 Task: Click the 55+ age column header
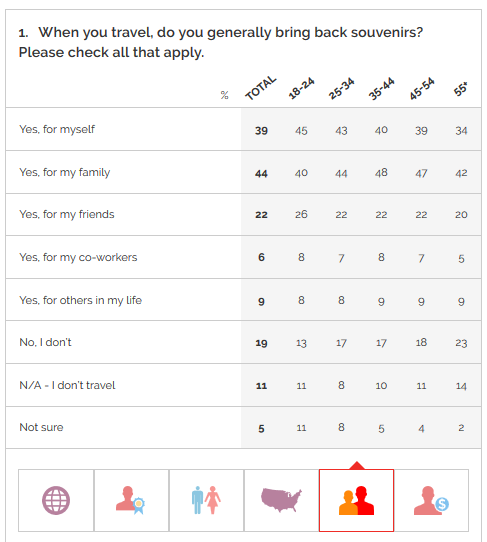point(461,89)
